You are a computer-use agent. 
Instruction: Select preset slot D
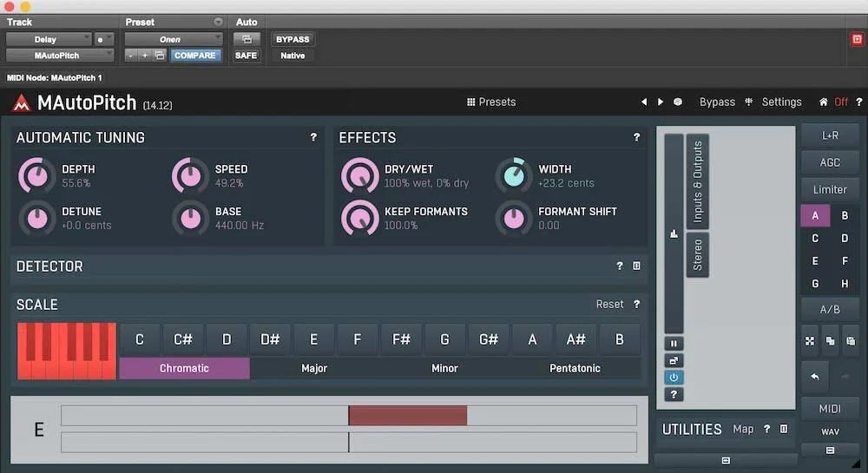[845, 239]
